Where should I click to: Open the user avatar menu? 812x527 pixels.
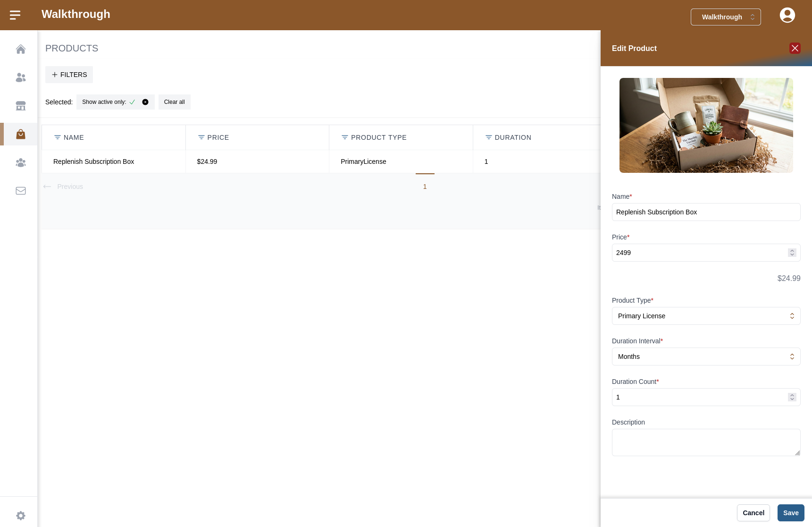[x=787, y=15]
